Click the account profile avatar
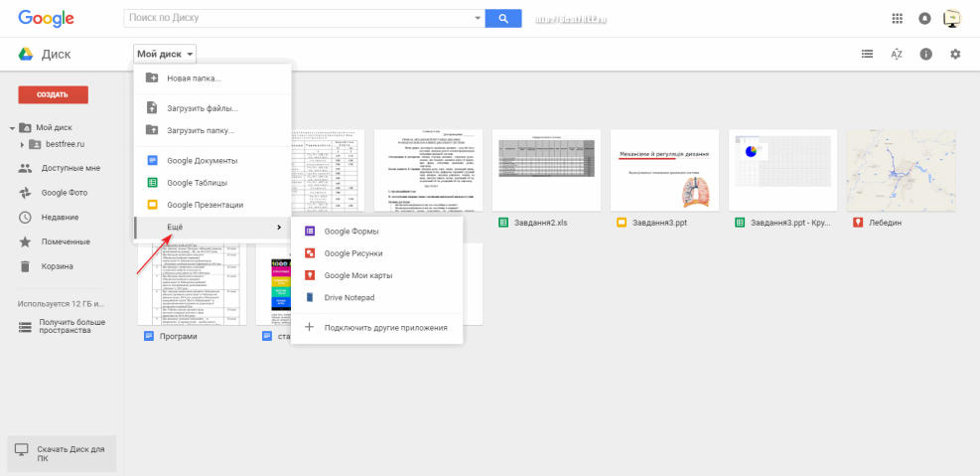The width and height of the screenshot is (980, 476). (x=952, y=18)
